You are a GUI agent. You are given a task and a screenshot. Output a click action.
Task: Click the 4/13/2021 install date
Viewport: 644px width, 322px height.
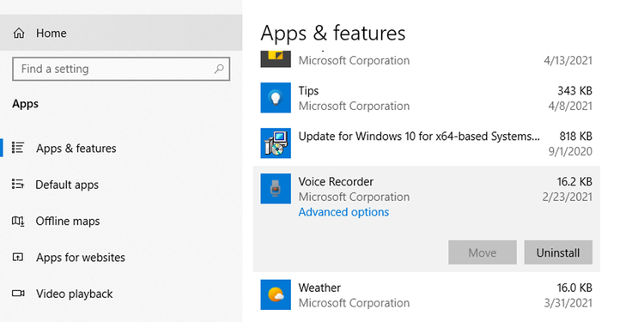pyautogui.click(x=568, y=60)
